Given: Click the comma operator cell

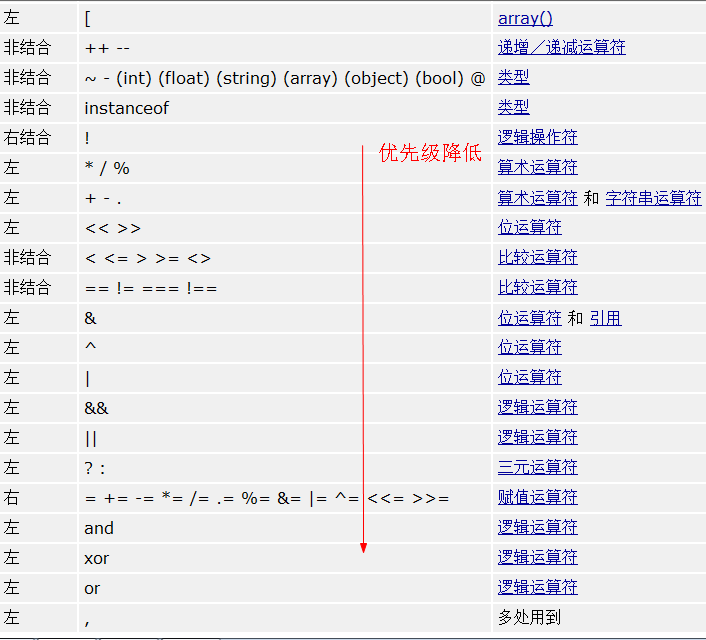Looking at the screenshot, I should [285, 617].
